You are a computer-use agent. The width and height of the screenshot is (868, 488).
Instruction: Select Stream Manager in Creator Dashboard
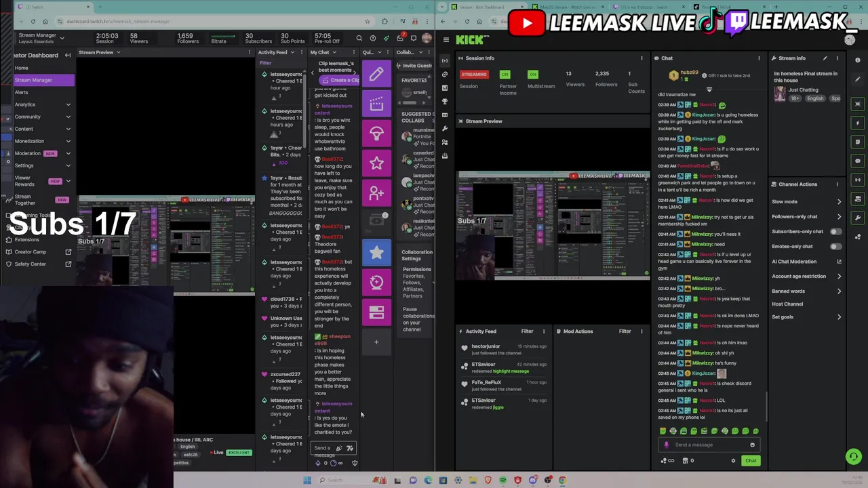point(44,80)
